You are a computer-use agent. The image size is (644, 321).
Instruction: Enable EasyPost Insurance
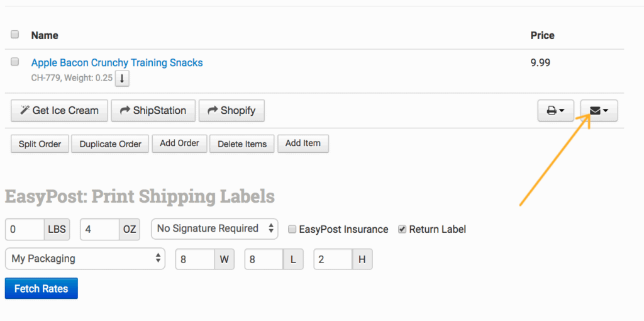coord(292,229)
